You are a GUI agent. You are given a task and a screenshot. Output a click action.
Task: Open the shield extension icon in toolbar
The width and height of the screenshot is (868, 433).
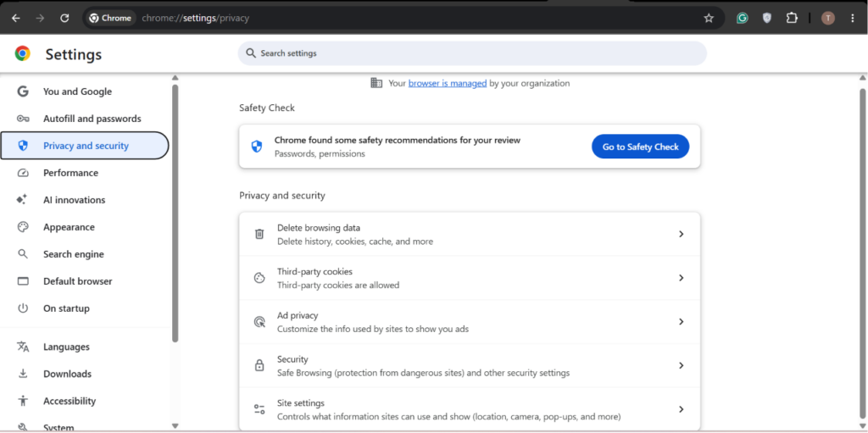766,19
